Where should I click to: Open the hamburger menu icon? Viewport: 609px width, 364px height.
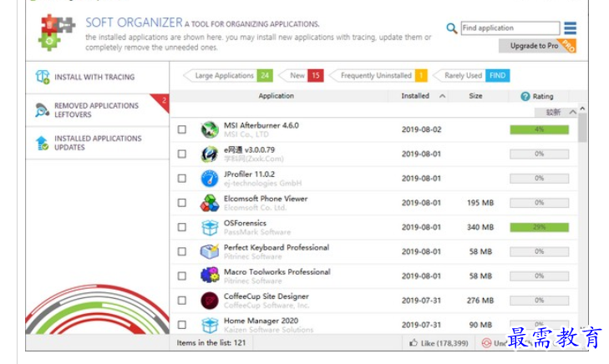570,28
